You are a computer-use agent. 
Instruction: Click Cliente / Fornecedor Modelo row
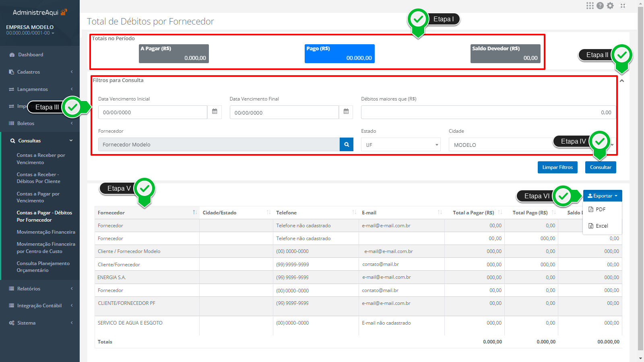[x=358, y=251]
